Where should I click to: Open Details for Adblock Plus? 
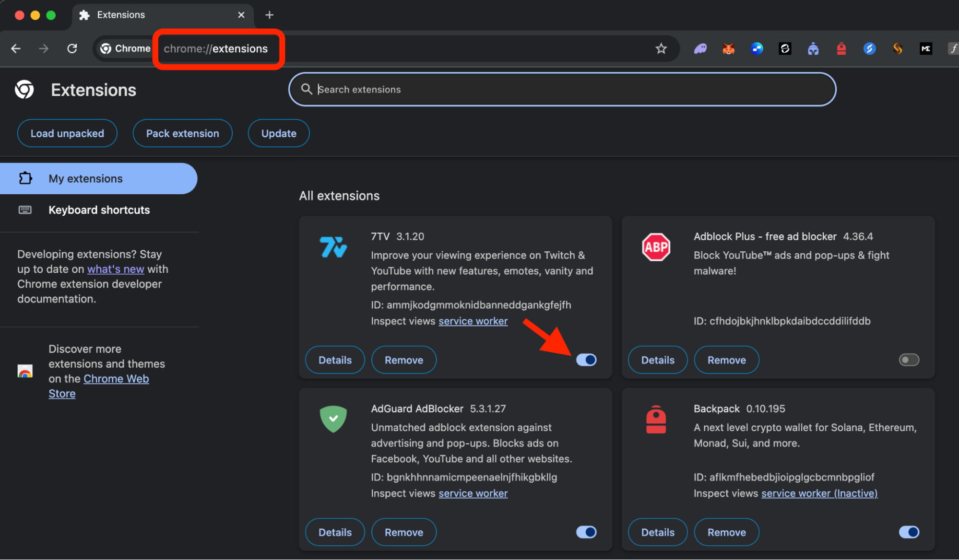[x=658, y=360]
